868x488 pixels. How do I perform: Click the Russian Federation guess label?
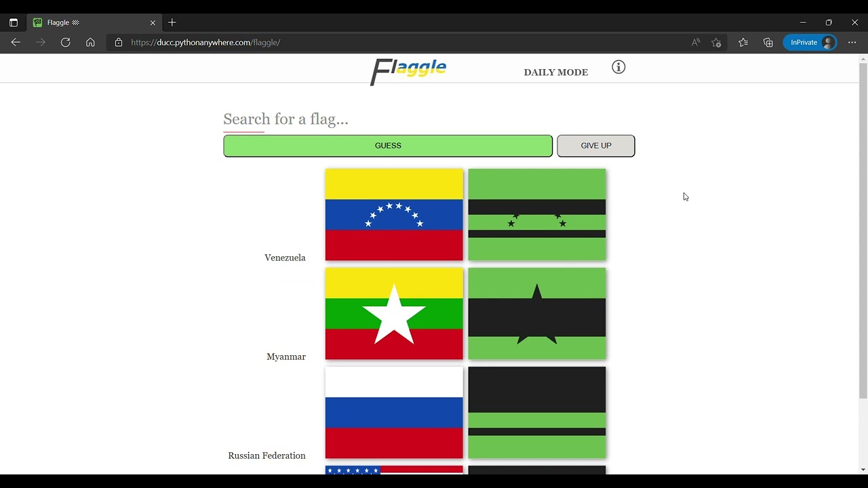point(267,455)
